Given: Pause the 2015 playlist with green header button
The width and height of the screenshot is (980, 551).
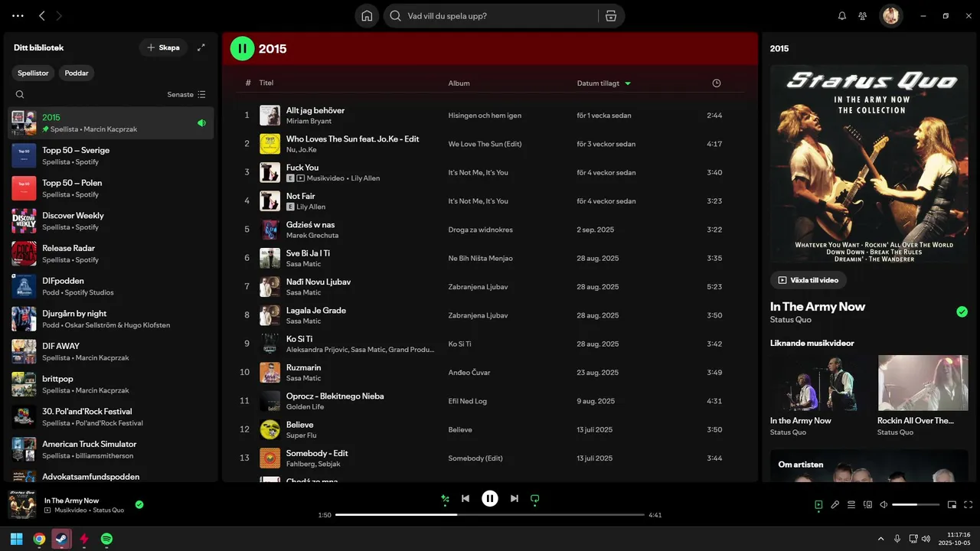Looking at the screenshot, I should (242, 48).
